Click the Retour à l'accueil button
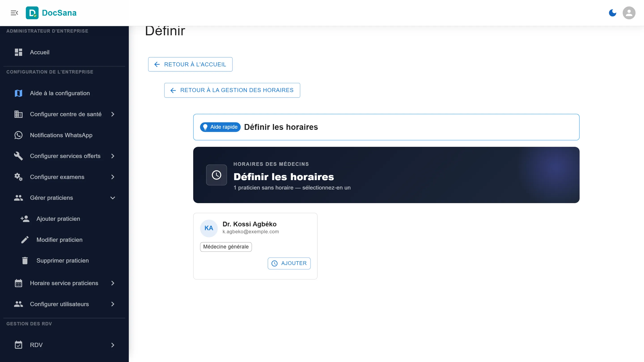The height and width of the screenshot is (362, 644). pos(190,64)
